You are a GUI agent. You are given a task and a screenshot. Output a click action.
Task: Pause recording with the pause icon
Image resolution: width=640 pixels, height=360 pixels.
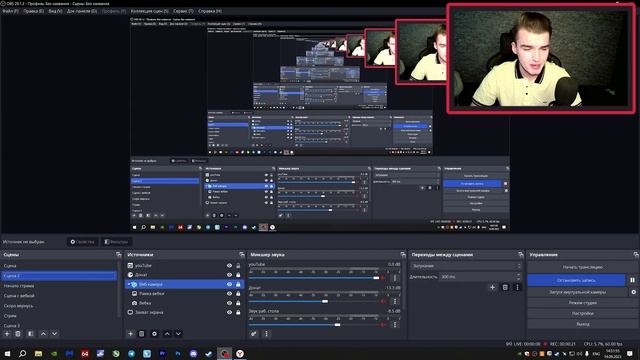632,280
